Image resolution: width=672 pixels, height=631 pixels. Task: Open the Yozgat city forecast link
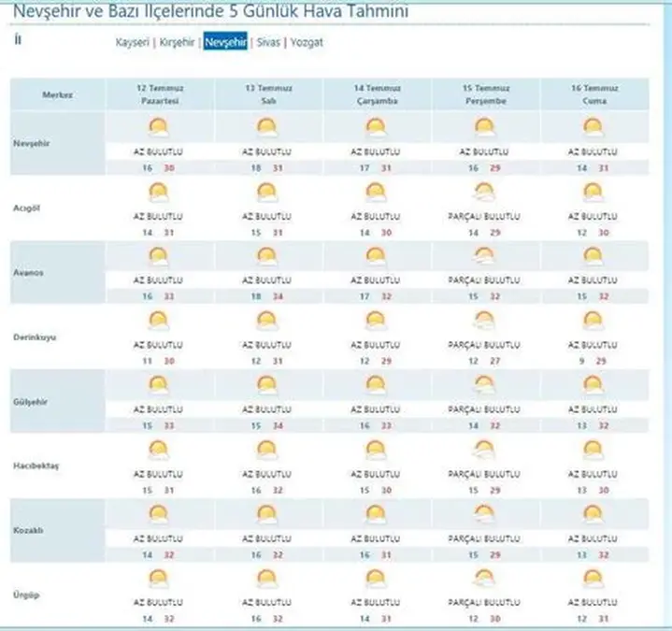pyautogui.click(x=307, y=43)
